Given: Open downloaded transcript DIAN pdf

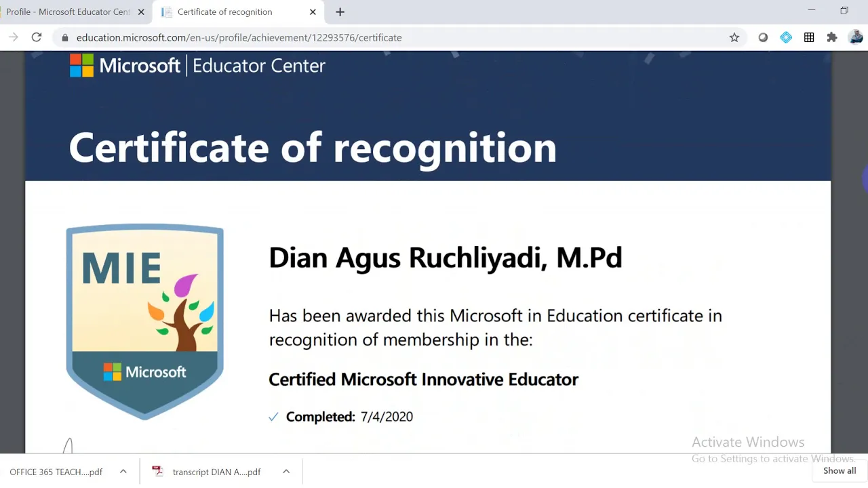Looking at the screenshot, I should click(216, 472).
